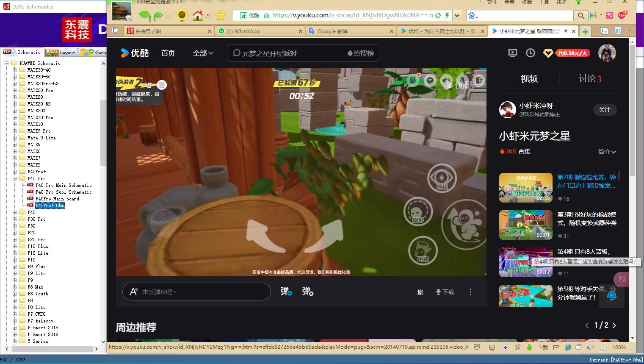644x364 pixels.
Task: Open the address bar URL dropdown
Action: 457,16
